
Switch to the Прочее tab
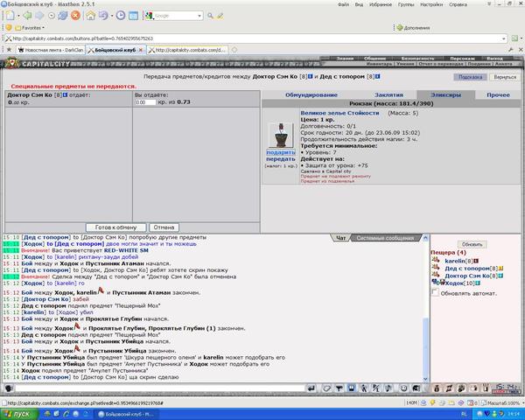[x=498, y=95]
